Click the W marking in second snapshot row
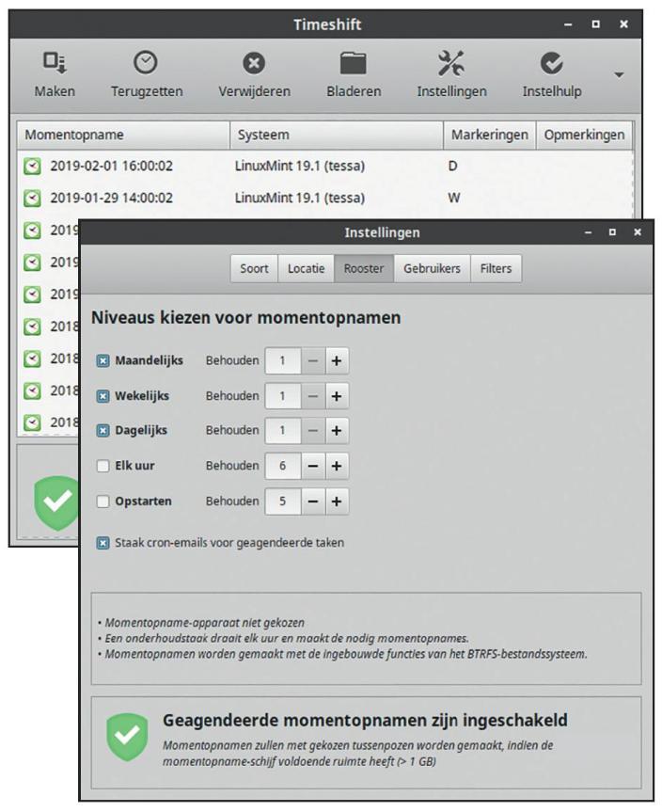Screen dimensions: 662x812 click(x=454, y=198)
